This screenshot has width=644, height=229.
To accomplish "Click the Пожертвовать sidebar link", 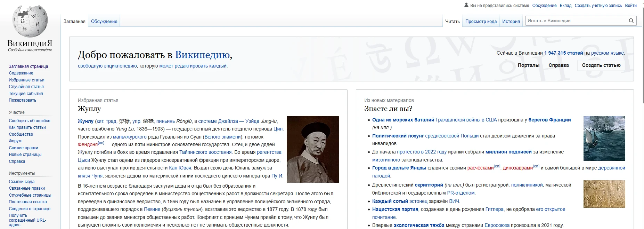I will [x=22, y=100].
